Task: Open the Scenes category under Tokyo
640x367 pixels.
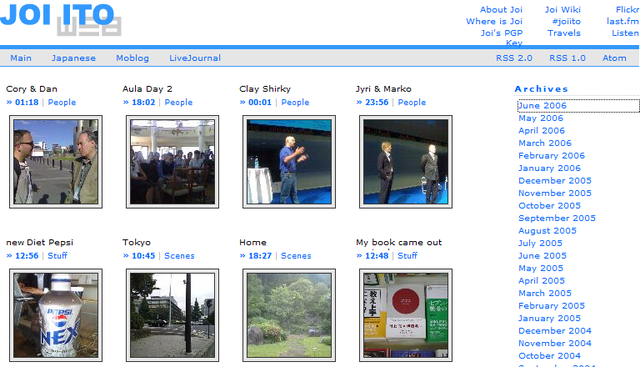Action: pos(179,256)
